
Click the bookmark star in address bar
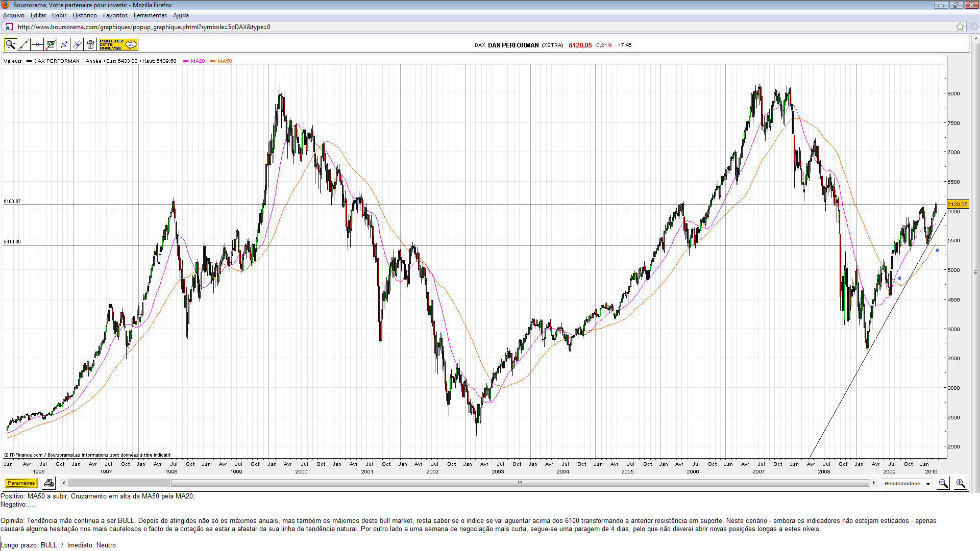pos(960,27)
